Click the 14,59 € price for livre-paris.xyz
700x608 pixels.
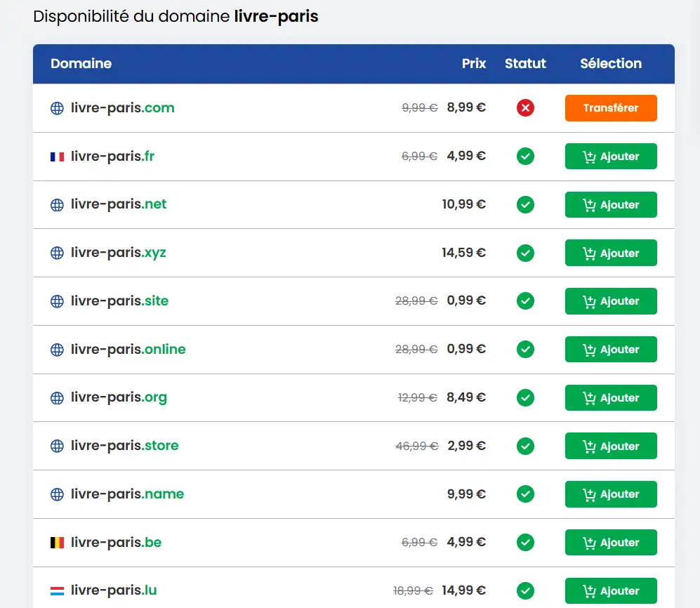click(464, 253)
